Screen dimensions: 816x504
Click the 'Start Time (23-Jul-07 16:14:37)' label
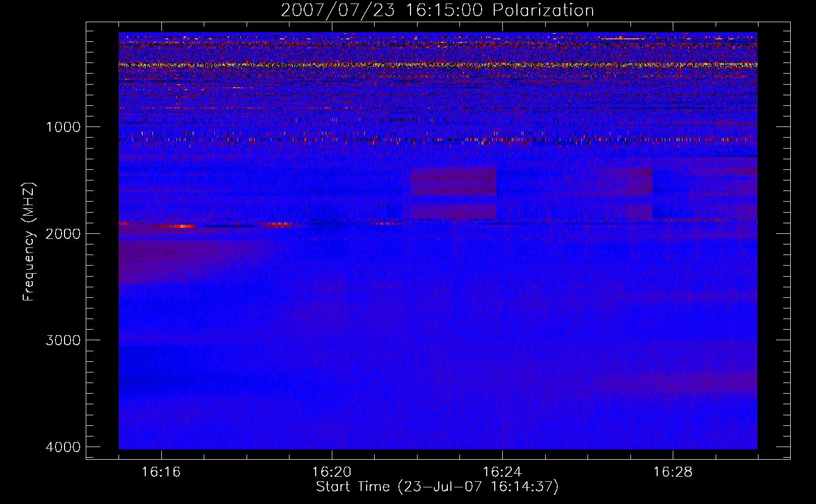pyautogui.click(x=437, y=487)
